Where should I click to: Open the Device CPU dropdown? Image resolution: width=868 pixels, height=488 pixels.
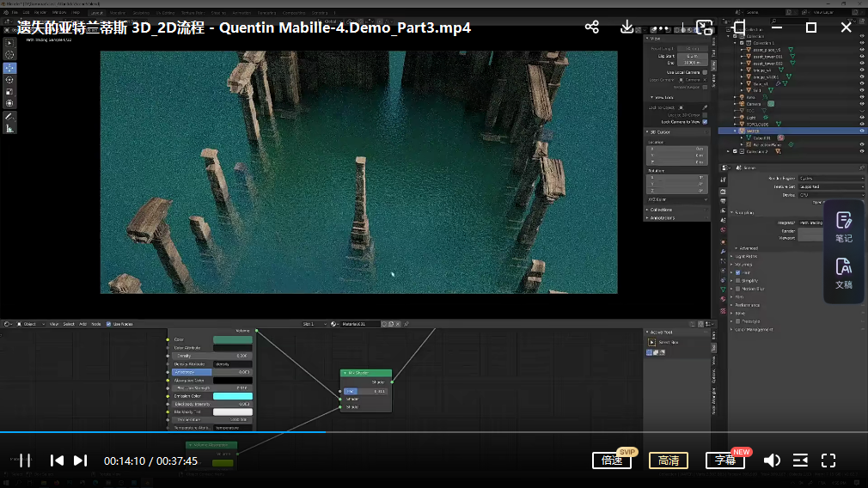830,195
